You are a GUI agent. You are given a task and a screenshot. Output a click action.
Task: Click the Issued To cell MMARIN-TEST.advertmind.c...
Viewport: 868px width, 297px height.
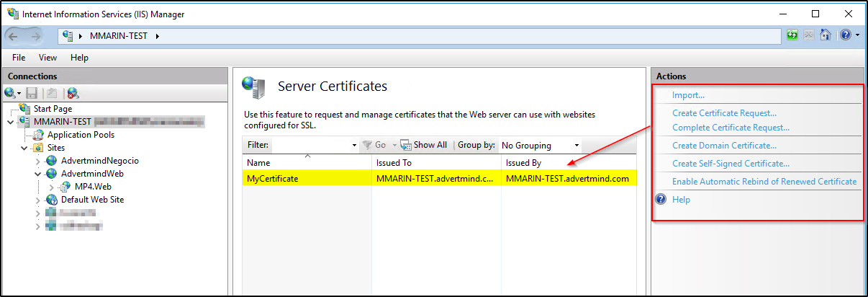point(435,179)
